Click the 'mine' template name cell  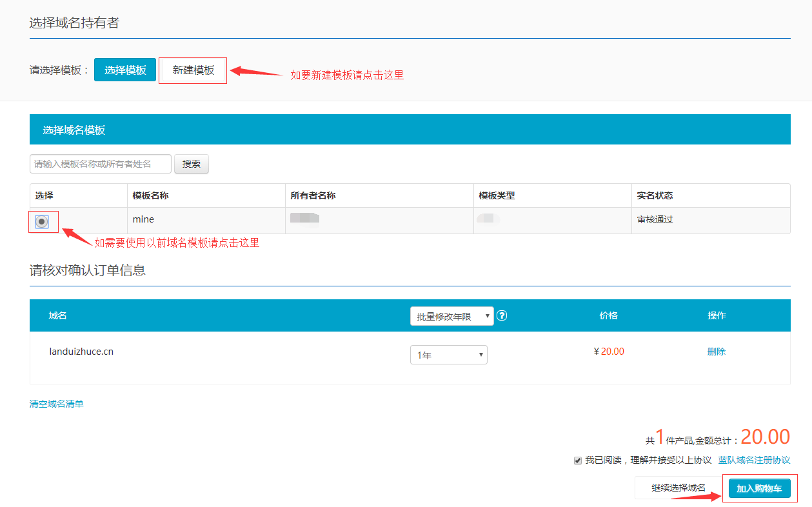point(143,219)
